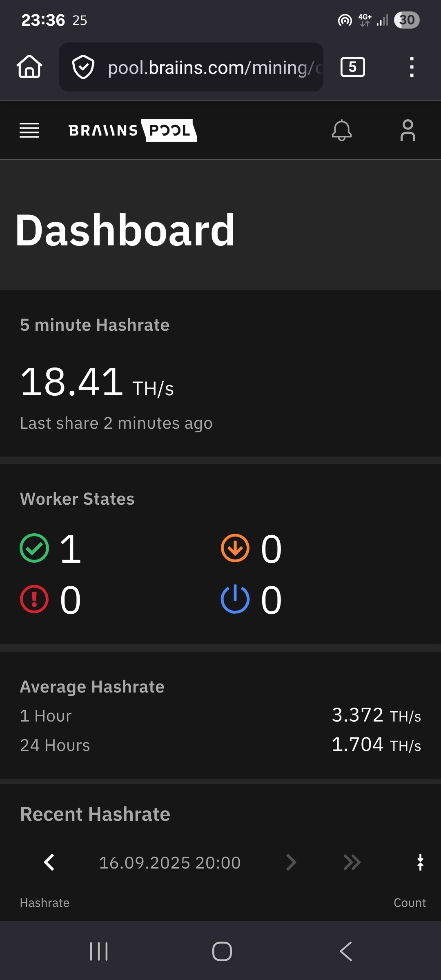The width and height of the screenshot is (441, 980).
Task: Open the browser three-dot overflow menu
Action: [x=412, y=67]
